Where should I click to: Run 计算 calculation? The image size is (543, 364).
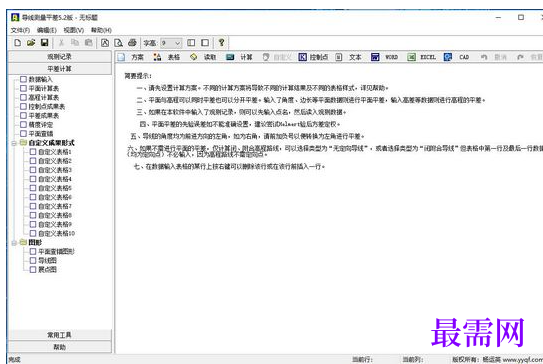tap(239, 57)
